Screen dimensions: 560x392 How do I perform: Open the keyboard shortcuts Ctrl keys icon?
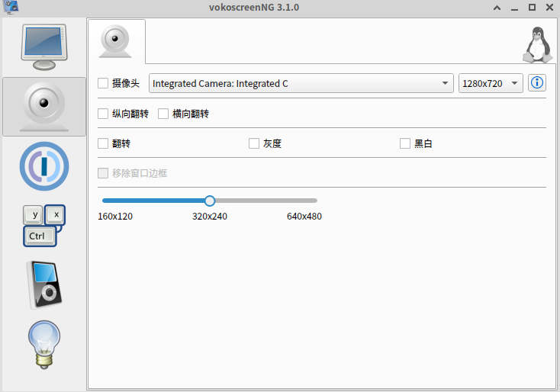(x=44, y=226)
